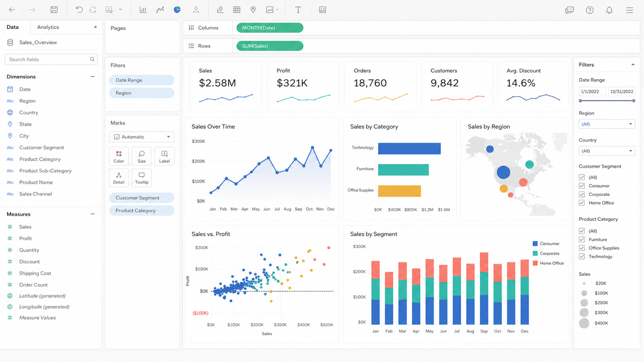644x362 pixels.
Task: Click the Date Range filter pill
Action: click(x=142, y=80)
